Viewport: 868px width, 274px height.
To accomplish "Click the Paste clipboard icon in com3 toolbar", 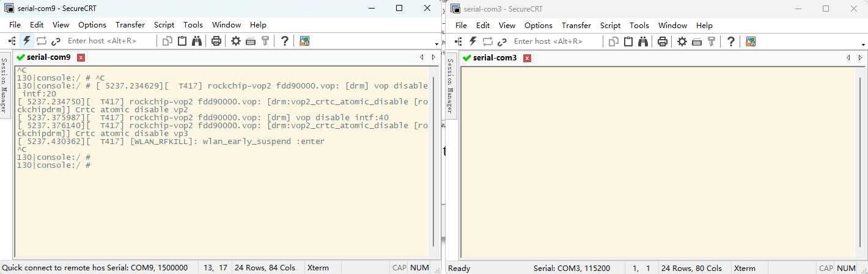I will point(628,41).
